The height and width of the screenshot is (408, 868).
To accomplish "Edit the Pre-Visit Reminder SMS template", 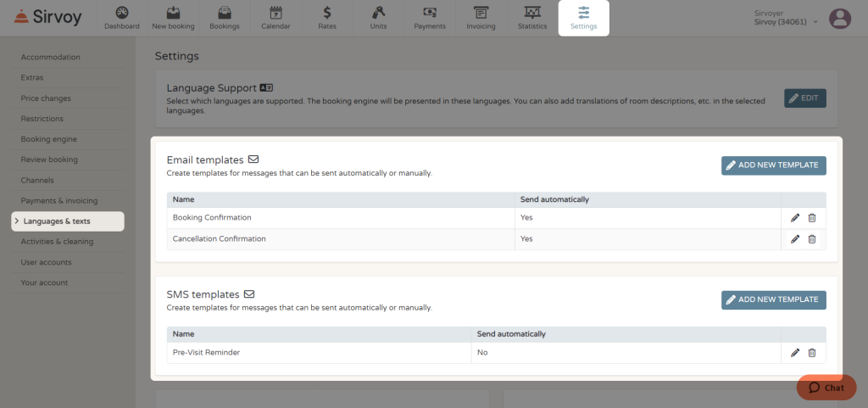I will tap(795, 353).
